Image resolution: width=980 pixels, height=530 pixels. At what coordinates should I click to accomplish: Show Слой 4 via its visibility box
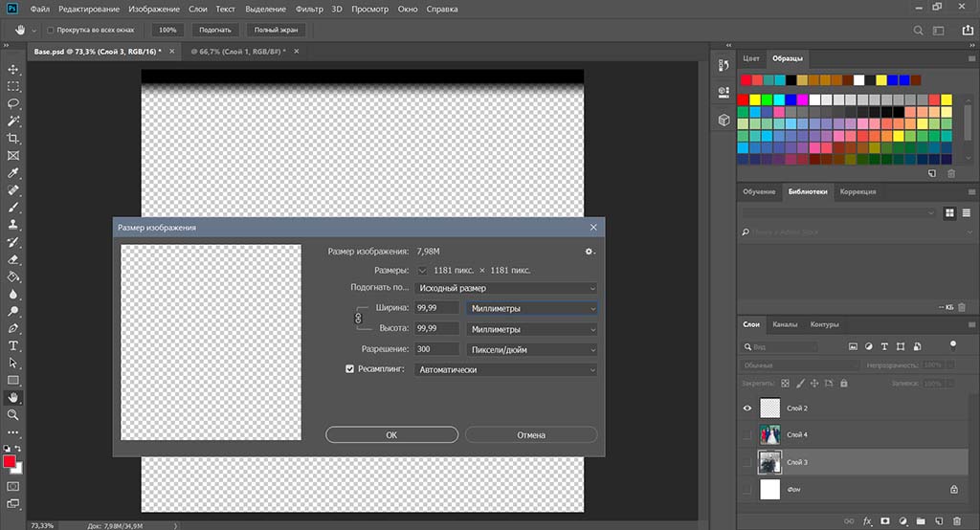747,434
